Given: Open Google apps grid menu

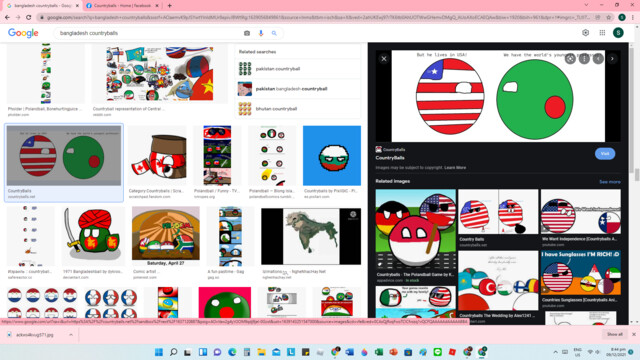Looking at the screenshot, I should tap(602, 33).
